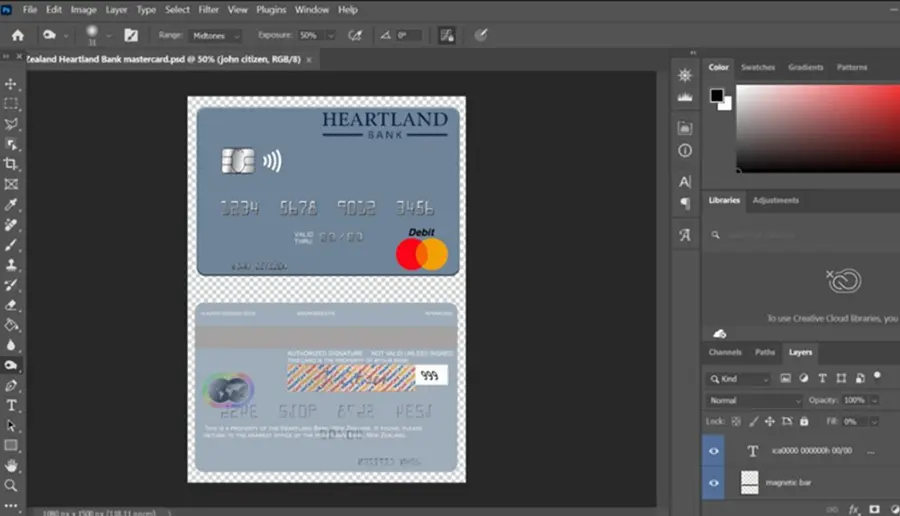Select the Horizontal Type tool

click(x=11, y=405)
